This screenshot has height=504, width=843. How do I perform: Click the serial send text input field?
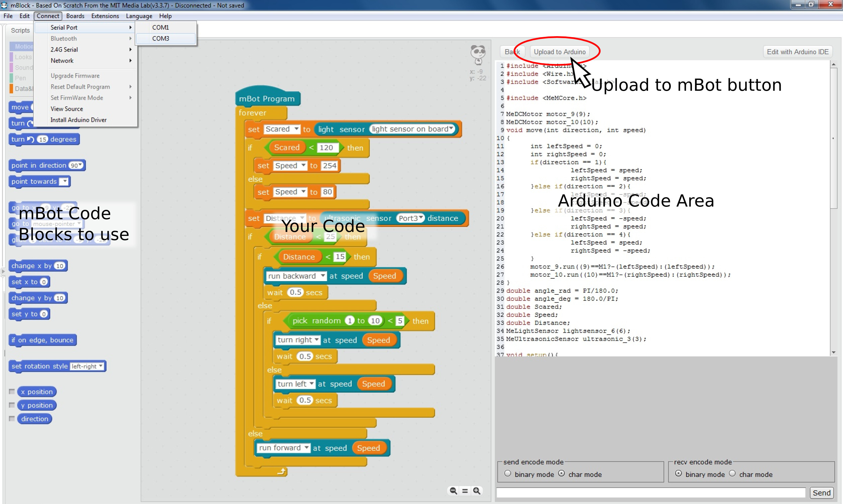[x=651, y=493]
